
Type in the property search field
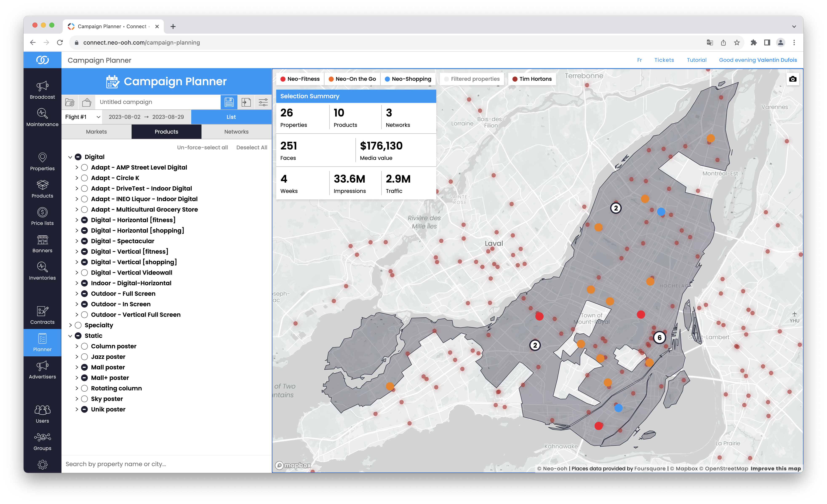point(151,464)
